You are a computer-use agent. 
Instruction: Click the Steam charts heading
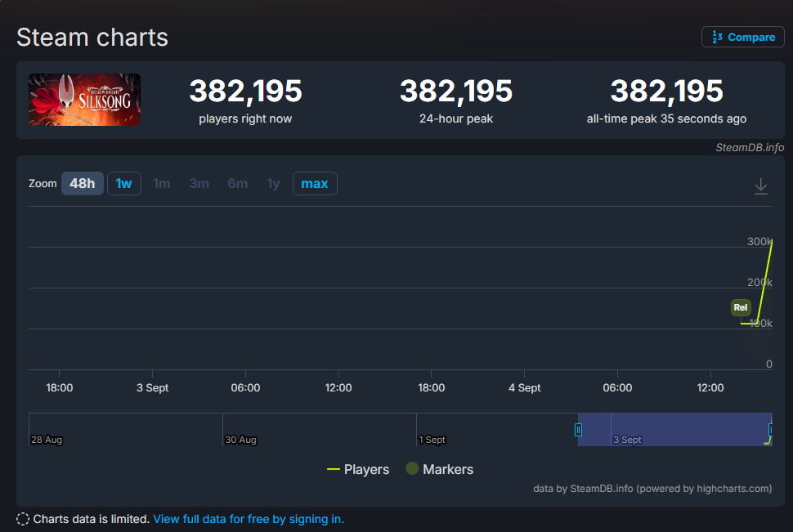coord(92,38)
